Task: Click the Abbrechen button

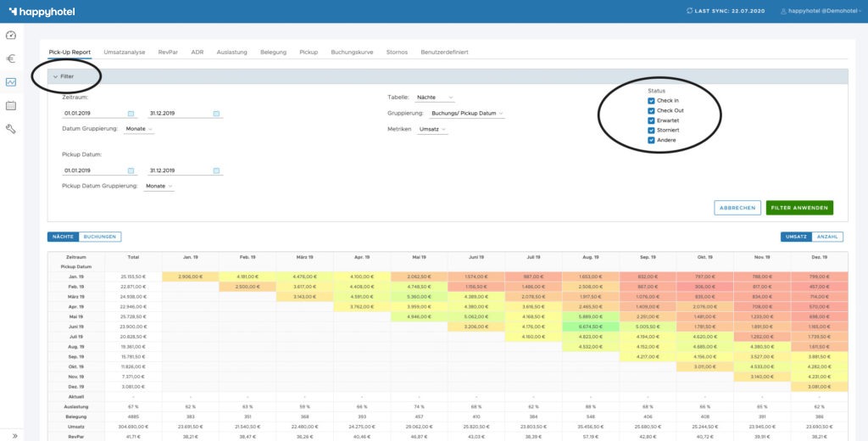Action: pos(737,208)
